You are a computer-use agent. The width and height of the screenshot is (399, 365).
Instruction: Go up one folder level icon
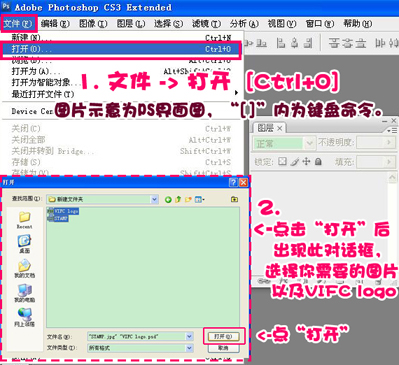[178, 199]
